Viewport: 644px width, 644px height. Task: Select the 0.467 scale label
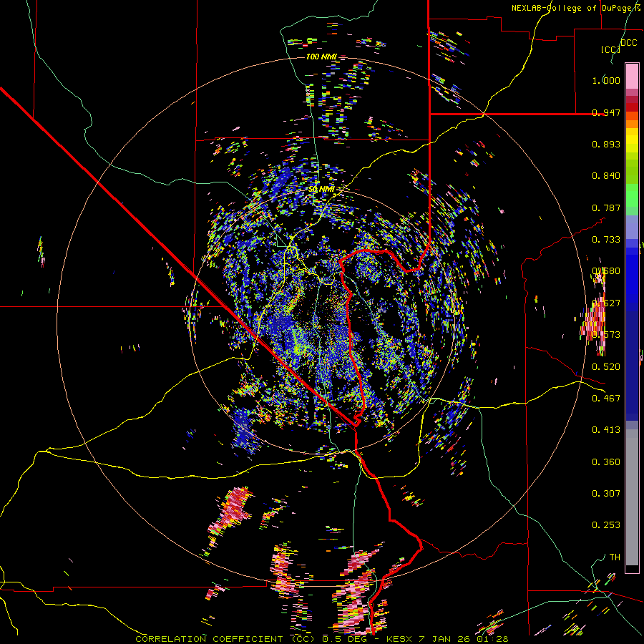[x=606, y=398]
